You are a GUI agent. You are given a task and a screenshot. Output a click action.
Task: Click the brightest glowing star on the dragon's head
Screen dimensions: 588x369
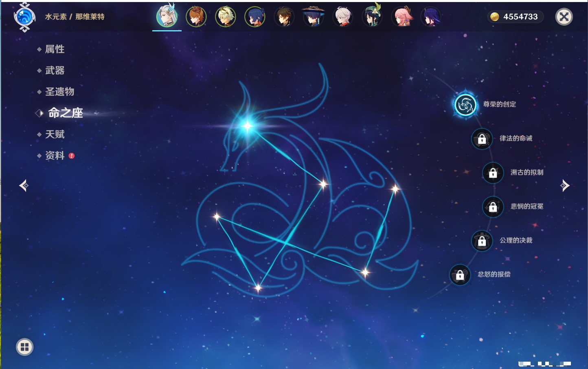248,126
